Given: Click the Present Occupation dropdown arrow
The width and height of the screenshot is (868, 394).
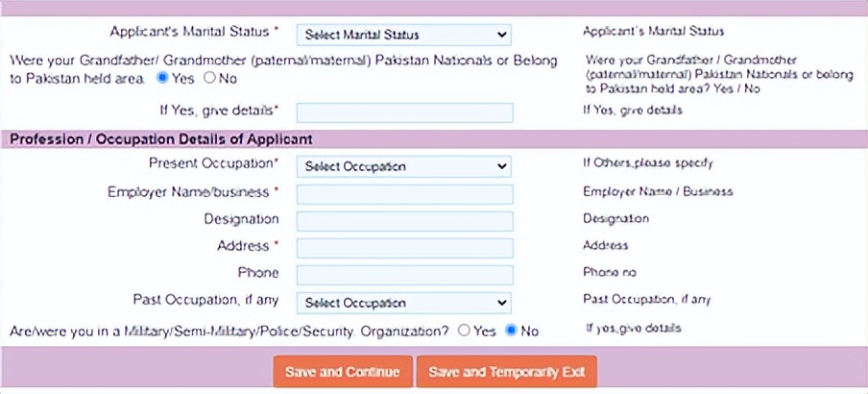Looking at the screenshot, I should tap(501, 166).
